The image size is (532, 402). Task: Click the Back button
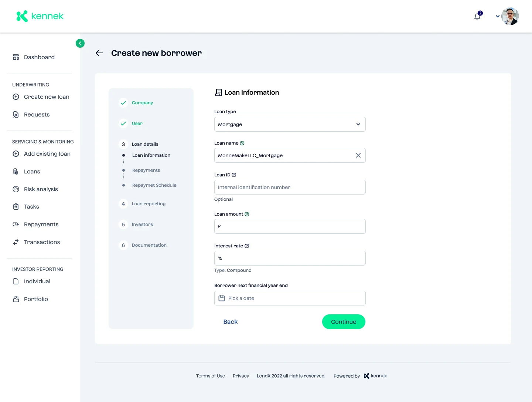231,322
